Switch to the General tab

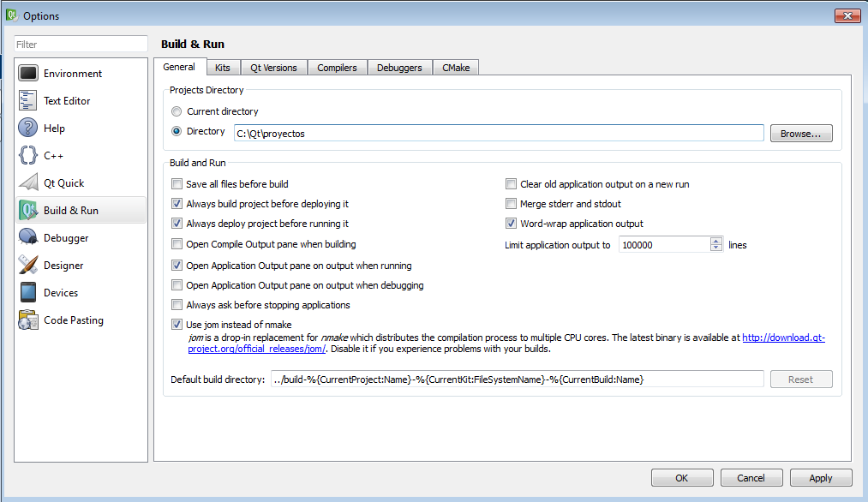[179, 67]
